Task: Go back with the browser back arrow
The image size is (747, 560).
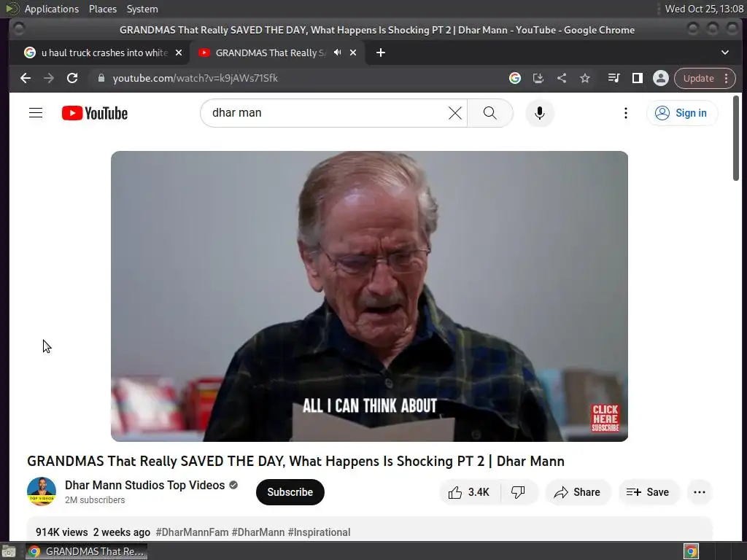Action: [26, 78]
